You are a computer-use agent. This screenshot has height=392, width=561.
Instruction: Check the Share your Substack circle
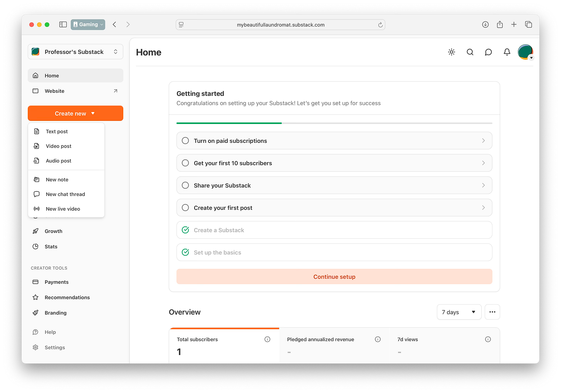coord(185,185)
